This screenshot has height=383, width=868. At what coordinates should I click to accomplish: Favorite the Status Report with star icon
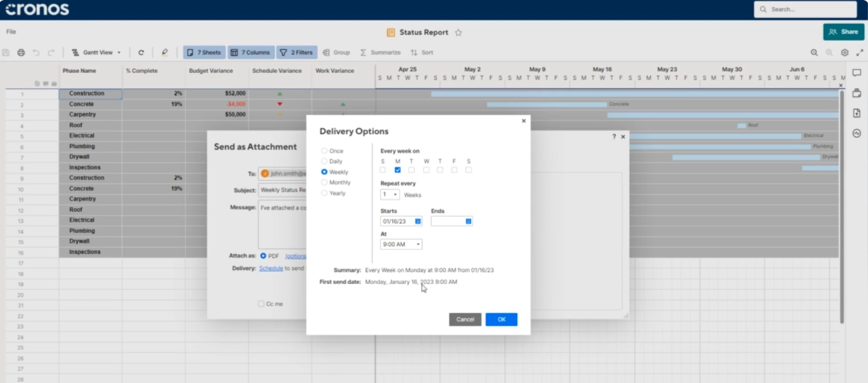click(458, 32)
